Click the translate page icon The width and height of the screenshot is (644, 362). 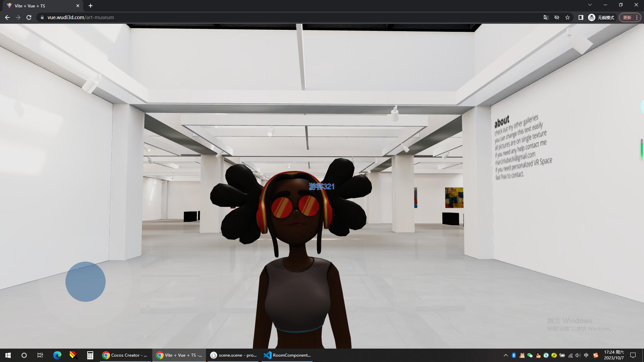tap(546, 17)
